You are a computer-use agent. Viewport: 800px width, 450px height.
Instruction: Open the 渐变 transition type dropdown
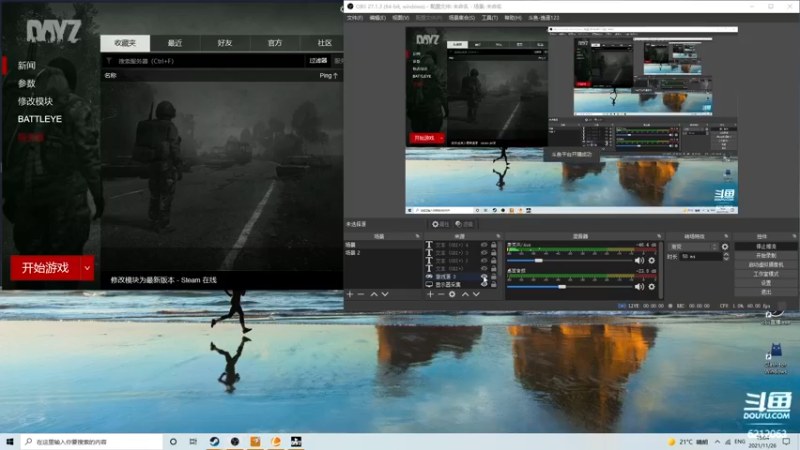694,246
